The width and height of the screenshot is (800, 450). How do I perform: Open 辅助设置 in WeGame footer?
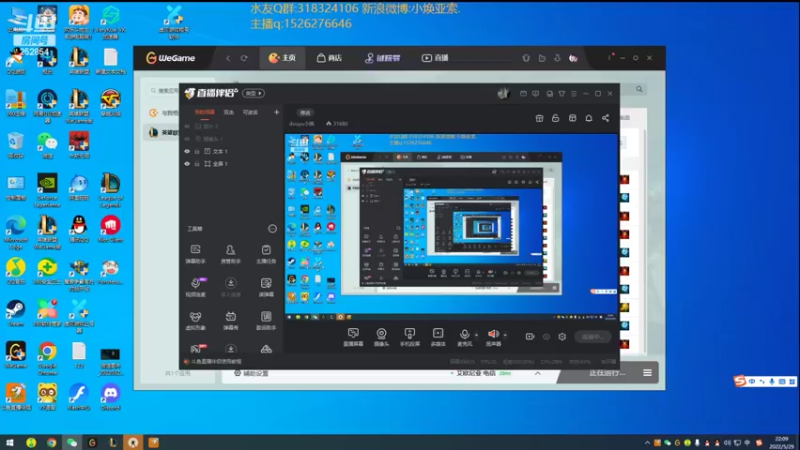(251, 373)
